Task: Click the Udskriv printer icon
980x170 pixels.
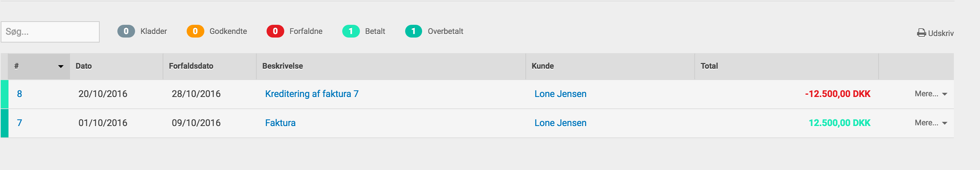Action: [x=921, y=33]
